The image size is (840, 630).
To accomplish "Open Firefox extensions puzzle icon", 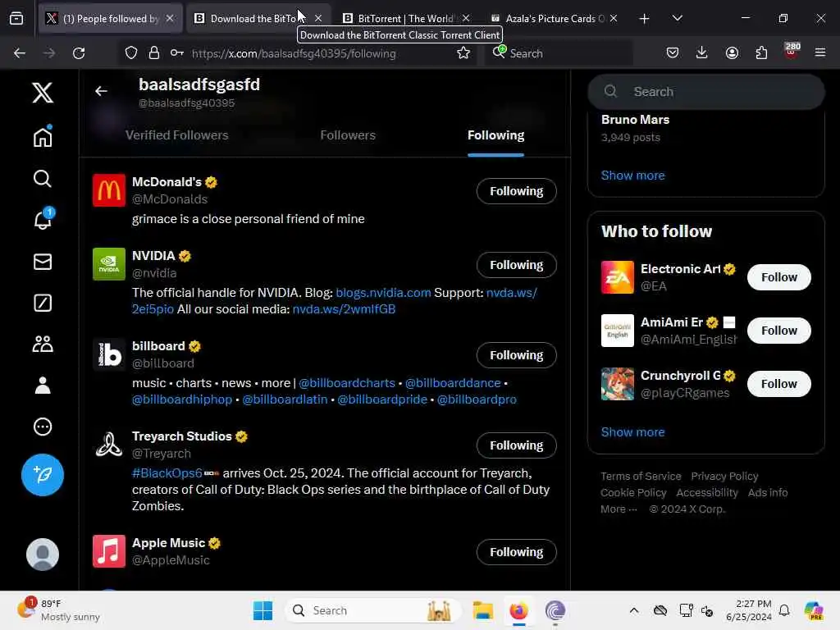I will [x=761, y=53].
